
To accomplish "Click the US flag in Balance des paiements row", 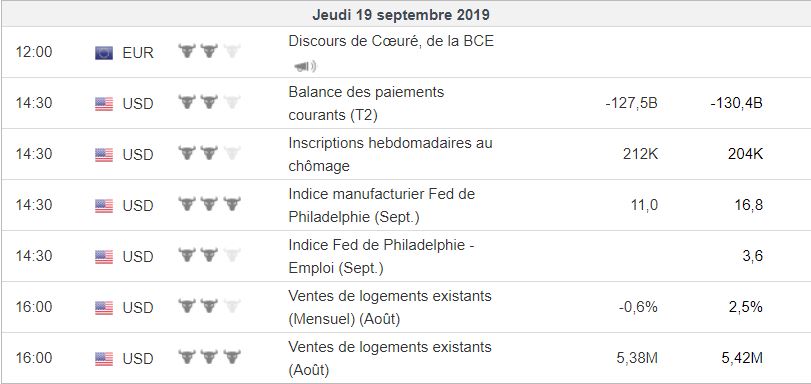I will [x=104, y=104].
